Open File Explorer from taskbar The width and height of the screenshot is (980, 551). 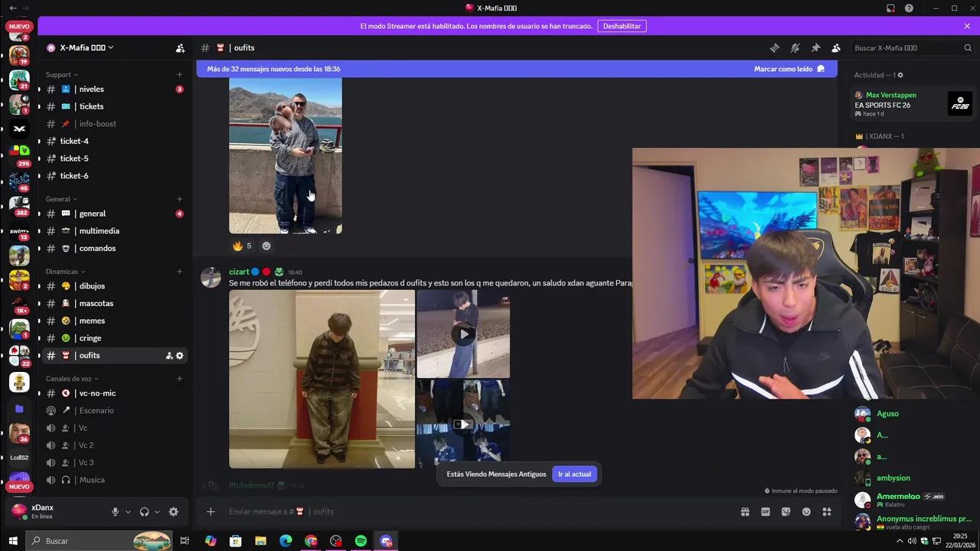260,541
